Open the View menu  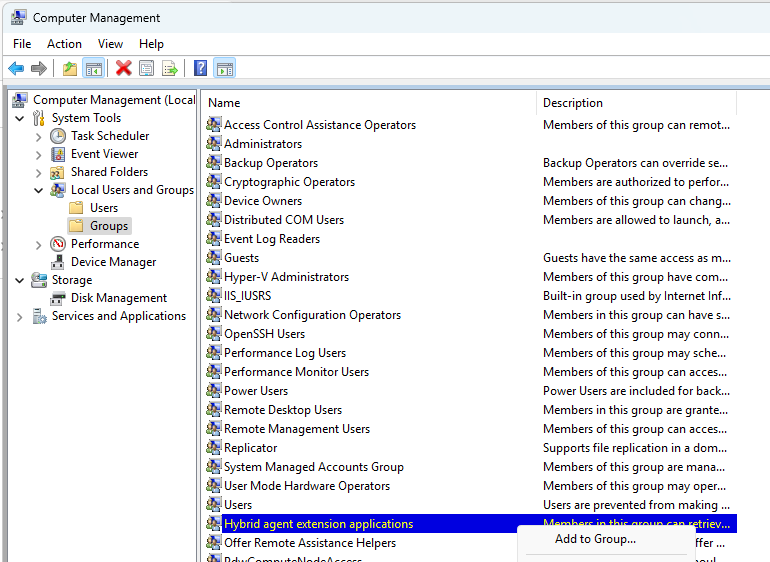pyautogui.click(x=110, y=44)
